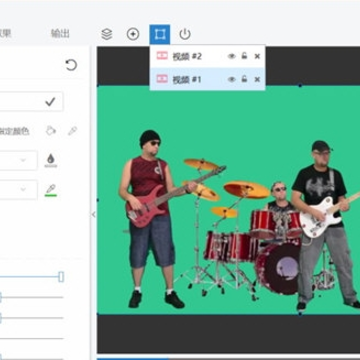
Task: Collapse left panel with arrow handle
Action: (94, 215)
